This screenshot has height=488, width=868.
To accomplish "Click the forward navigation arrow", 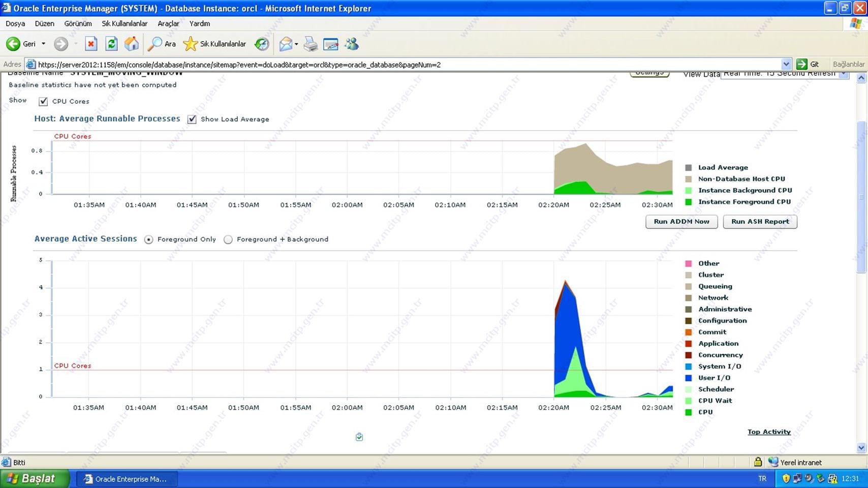I will coord(61,44).
